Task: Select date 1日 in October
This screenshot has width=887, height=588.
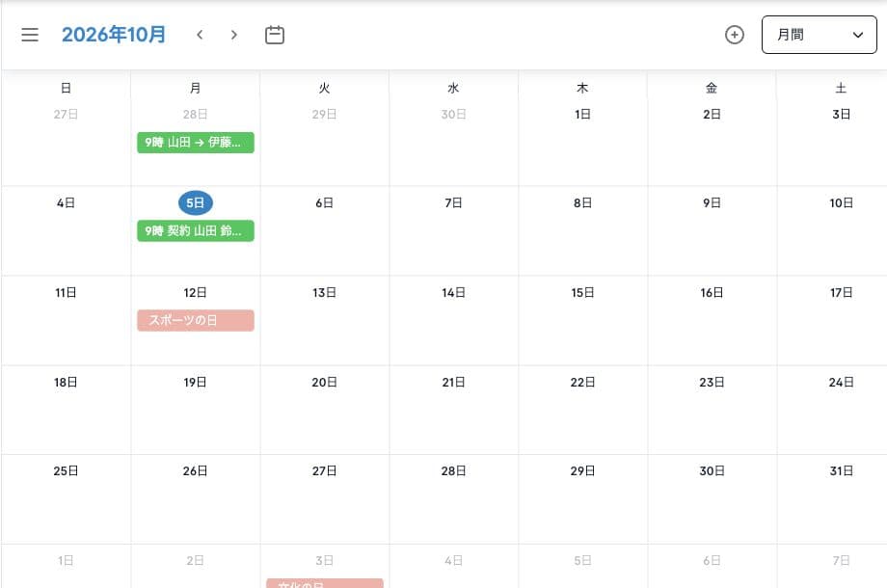Action: [x=582, y=114]
